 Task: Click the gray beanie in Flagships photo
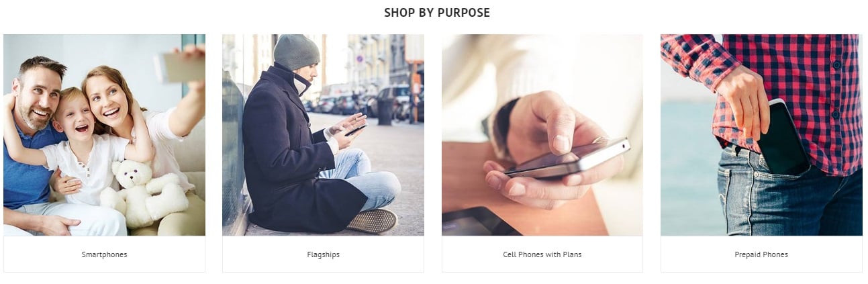[297, 52]
